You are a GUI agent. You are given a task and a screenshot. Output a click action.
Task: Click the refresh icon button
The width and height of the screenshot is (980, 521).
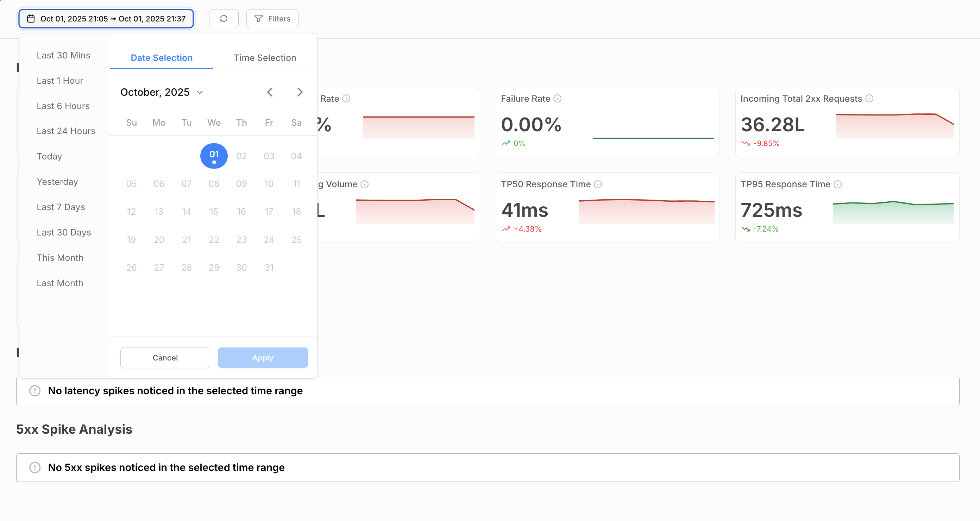(223, 19)
